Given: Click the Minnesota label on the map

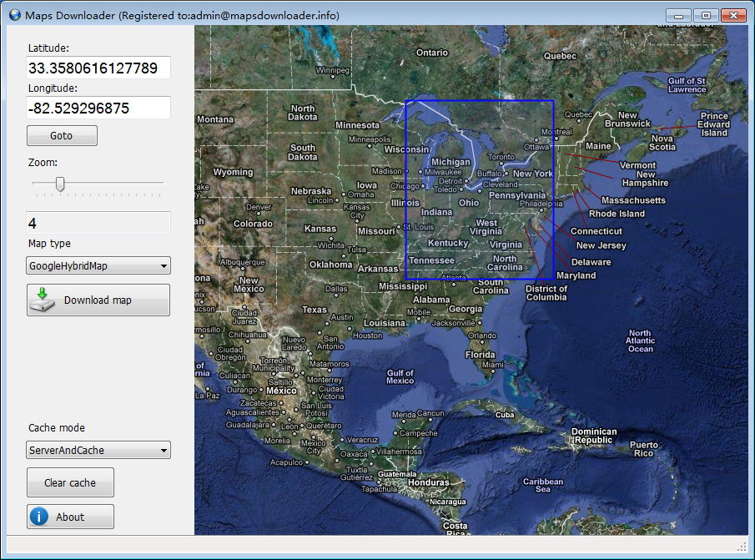Looking at the screenshot, I should click(x=358, y=125).
